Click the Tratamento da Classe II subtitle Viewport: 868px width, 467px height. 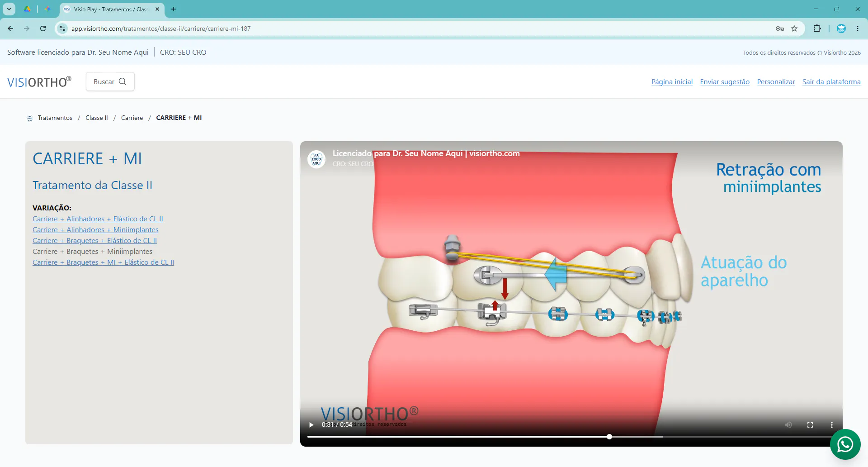click(92, 186)
